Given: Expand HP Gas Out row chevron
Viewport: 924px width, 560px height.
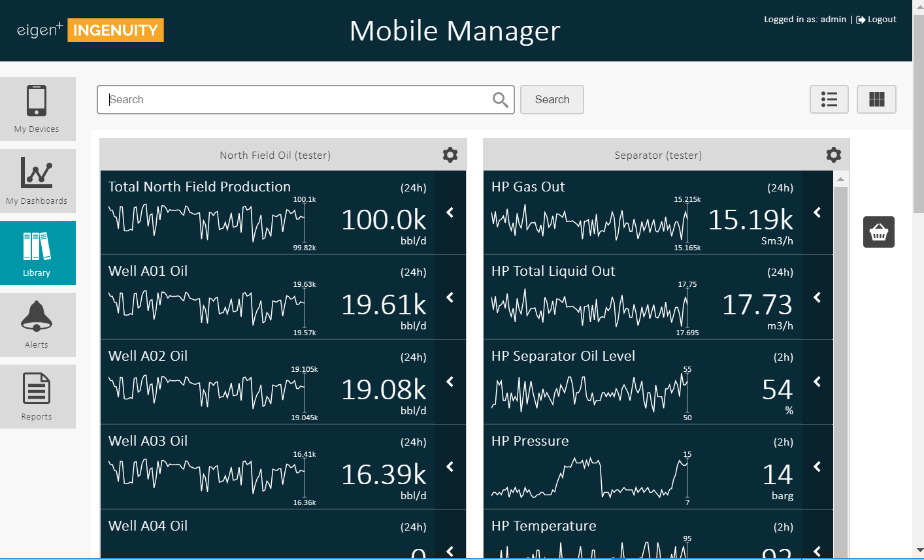Looking at the screenshot, I should click(817, 212).
